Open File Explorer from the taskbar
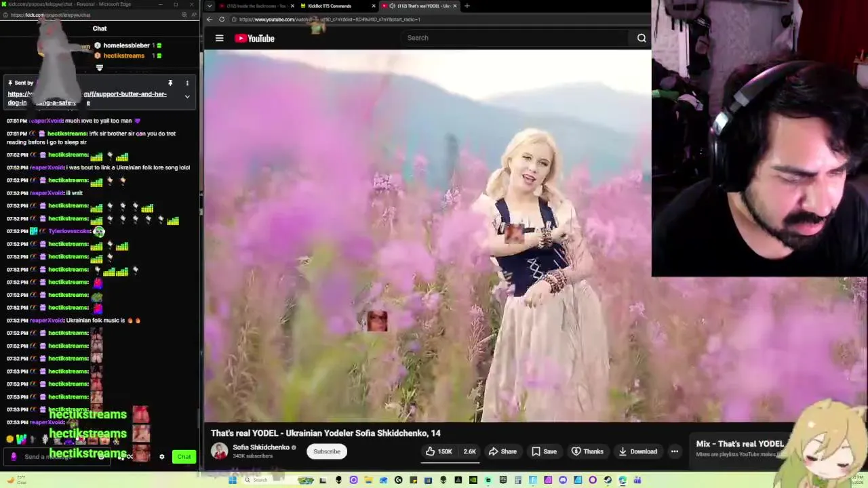The height and width of the screenshot is (488, 868). tap(368, 480)
